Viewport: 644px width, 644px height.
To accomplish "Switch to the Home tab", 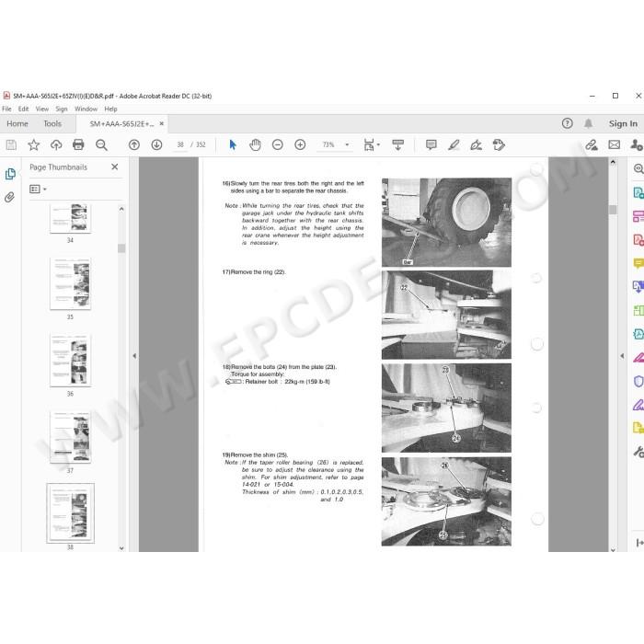I will tap(17, 123).
